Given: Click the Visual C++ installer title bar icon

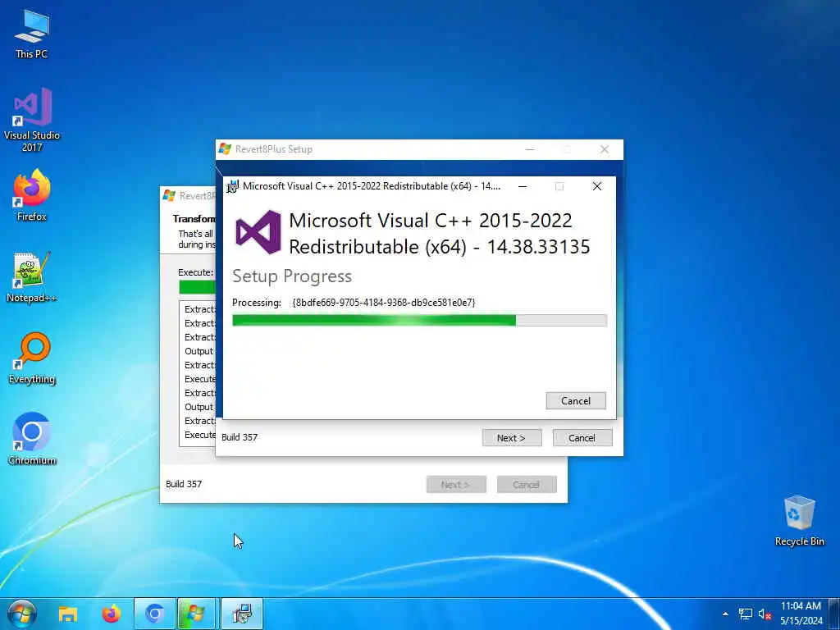Looking at the screenshot, I should click(x=232, y=186).
